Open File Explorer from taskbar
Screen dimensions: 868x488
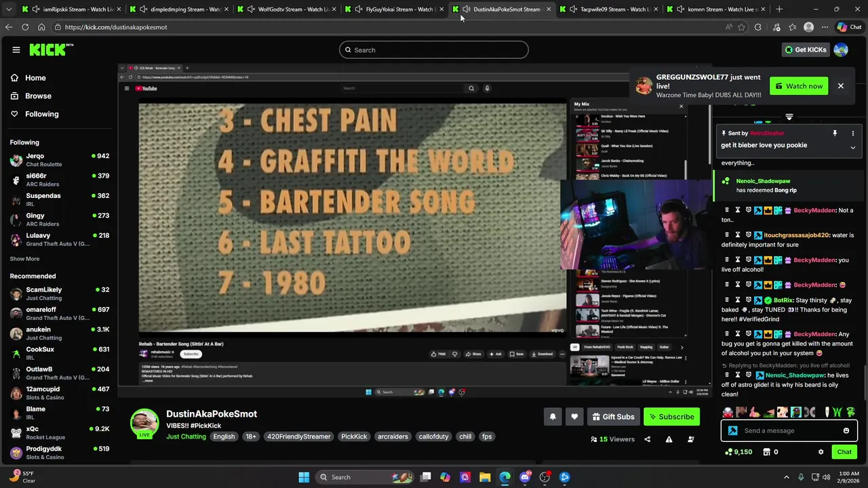tap(485, 477)
